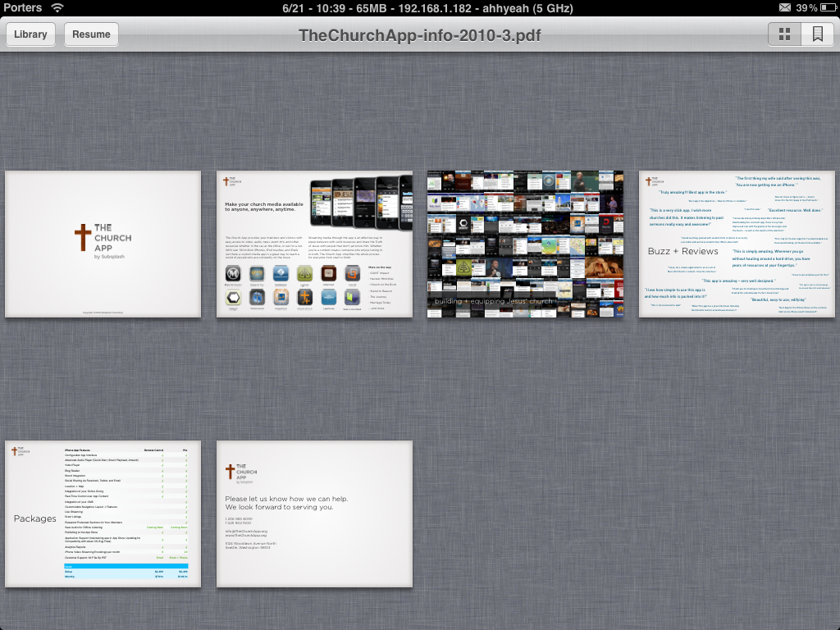Tap the mail envelope icon in status bar
Screen dimensions: 840x630
[x=785, y=7]
